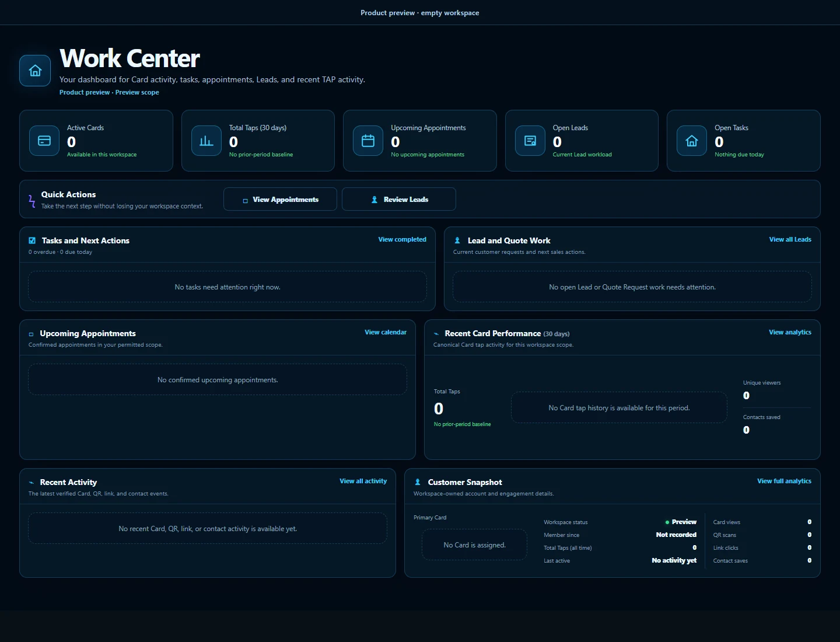
Task: Click the Recent Activity trend icon
Action: point(31,483)
